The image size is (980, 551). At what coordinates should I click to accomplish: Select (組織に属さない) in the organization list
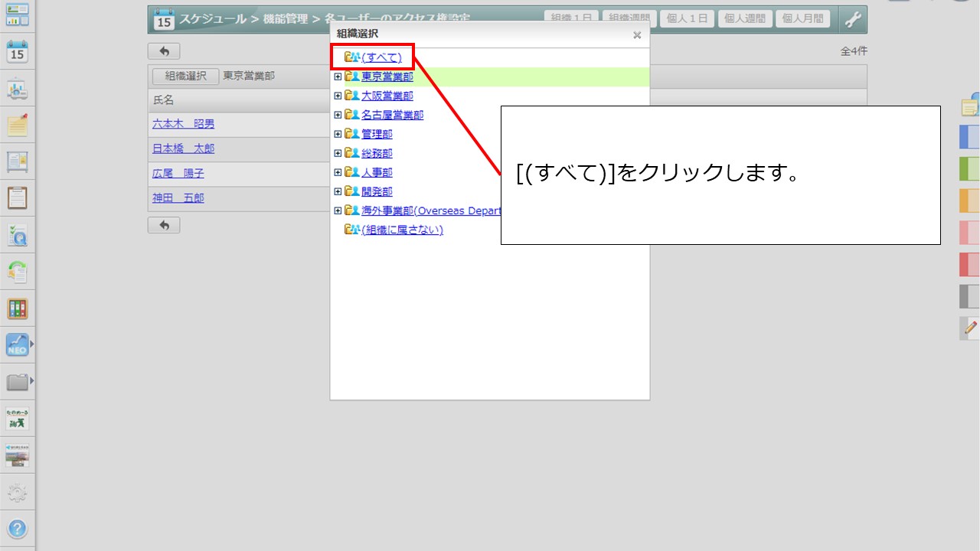[x=402, y=230]
